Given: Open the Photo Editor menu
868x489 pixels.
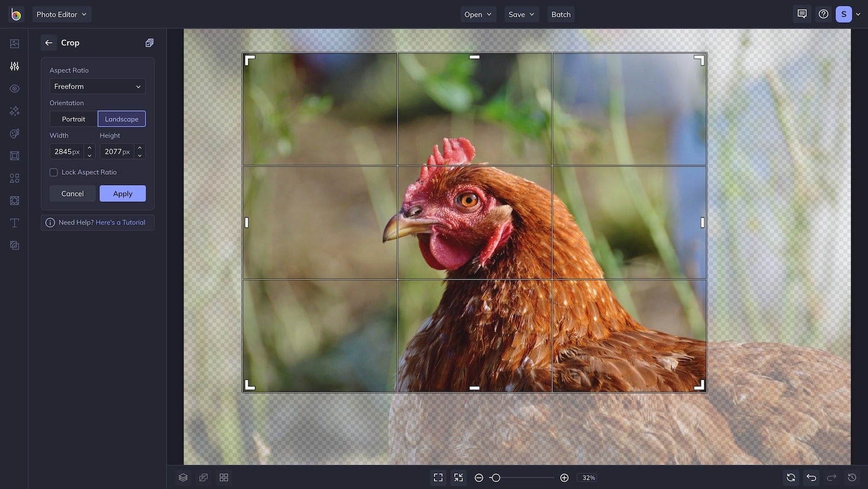Looking at the screenshot, I should click(61, 14).
